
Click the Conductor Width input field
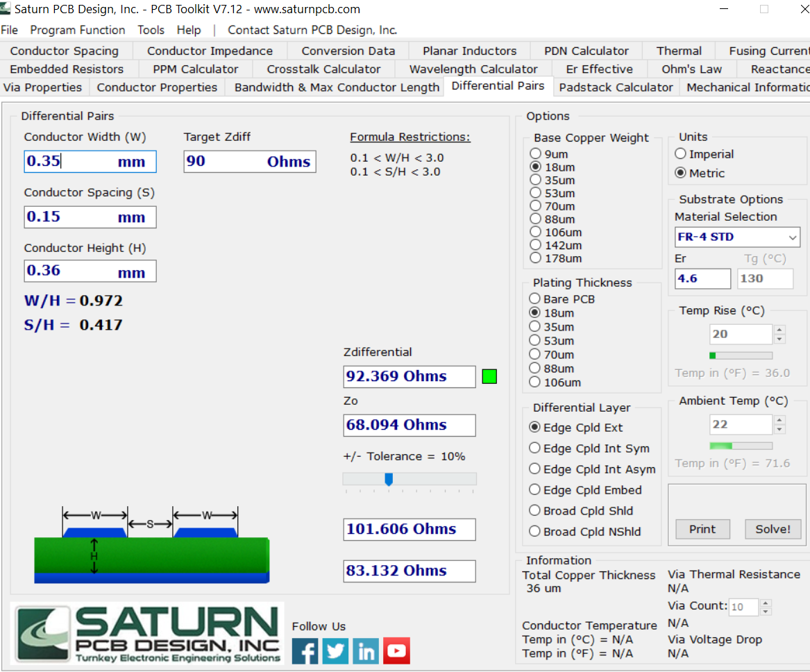[x=90, y=162]
